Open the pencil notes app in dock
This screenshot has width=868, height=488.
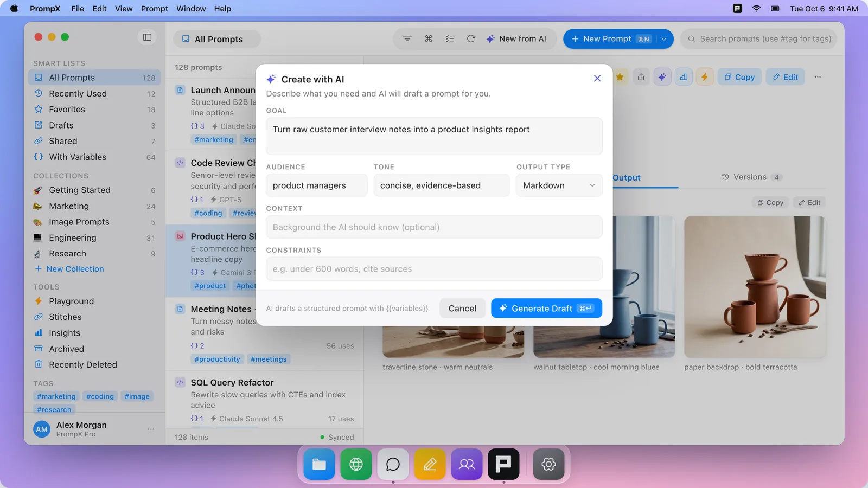pyautogui.click(x=430, y=464)
